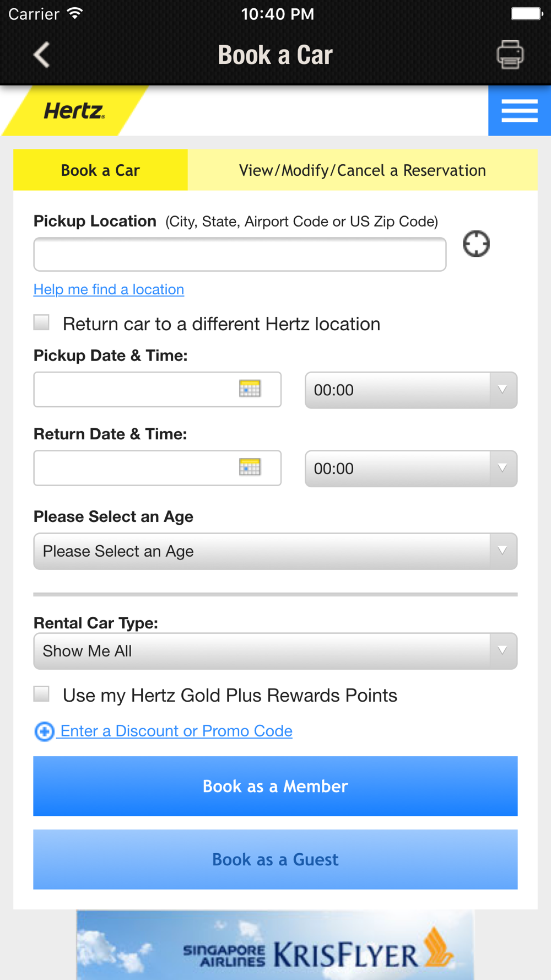Open the hamburger menu
This screenshot has height=980, width=551.
pyautogui.click(x=519, y=111)
